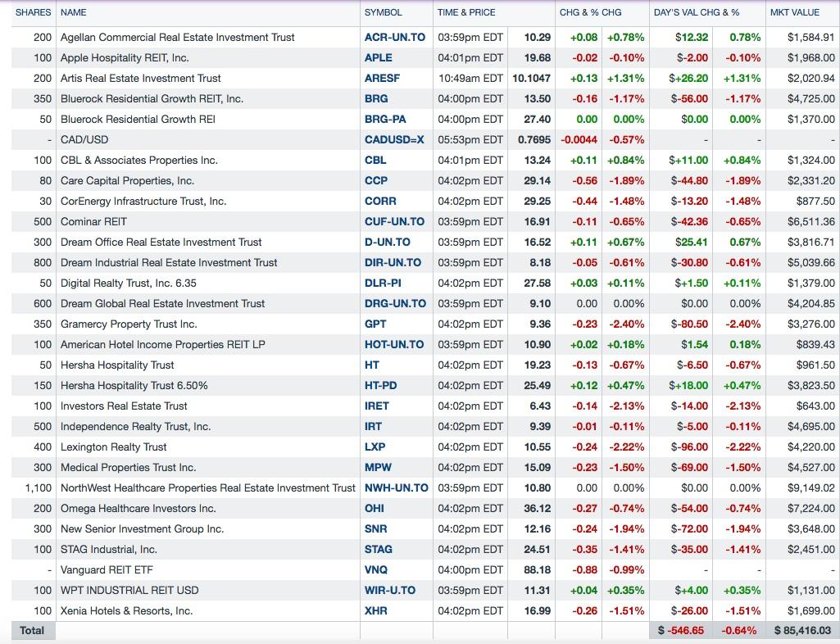Select NorthWest Healthcare Properties name cell
The image size is (840, 644).
tap(208, 488)
